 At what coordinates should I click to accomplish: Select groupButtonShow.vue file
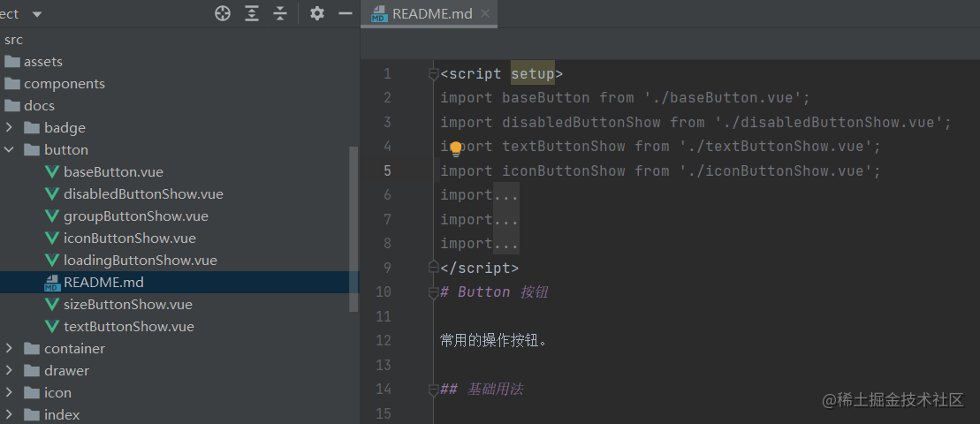[135, 216]
